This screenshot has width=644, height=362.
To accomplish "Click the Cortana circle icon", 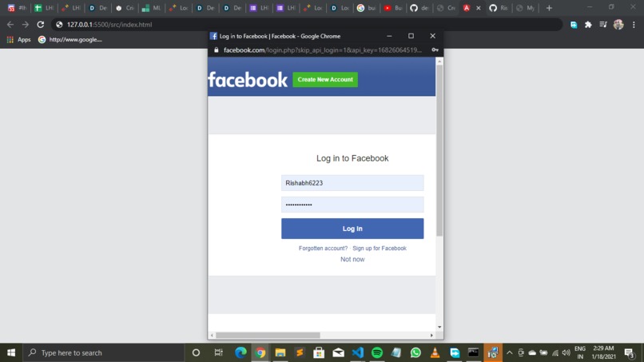I will click(x=196, y=352).
